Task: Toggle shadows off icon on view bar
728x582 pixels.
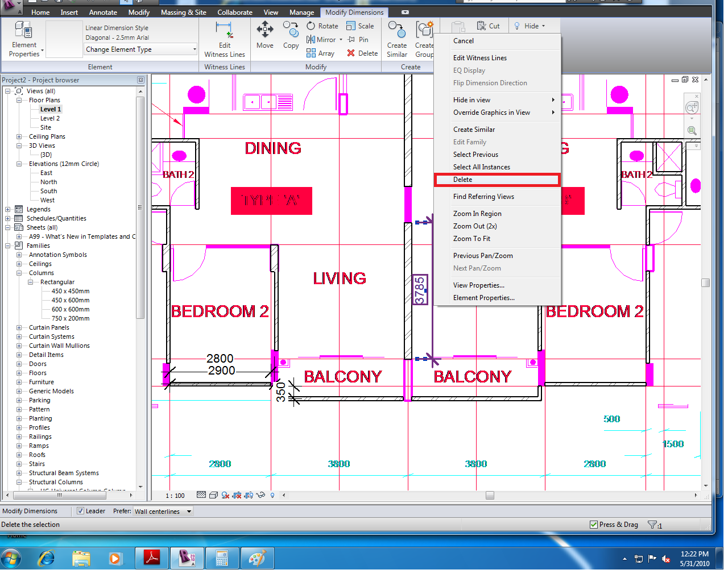Action: pyautogui.click(x=225, y=495)
